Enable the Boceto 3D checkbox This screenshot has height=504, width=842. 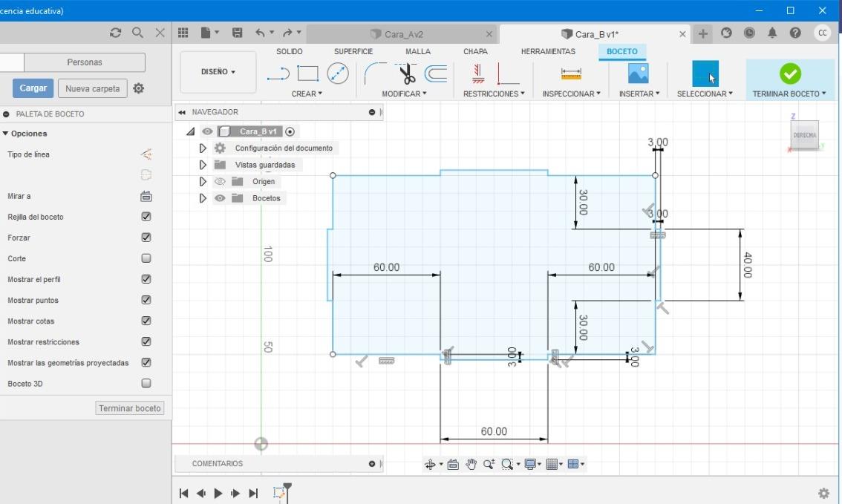146,383
